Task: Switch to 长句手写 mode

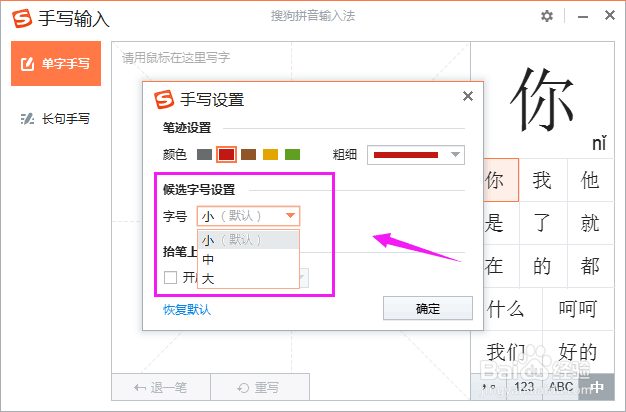Action: pos(56,119)
